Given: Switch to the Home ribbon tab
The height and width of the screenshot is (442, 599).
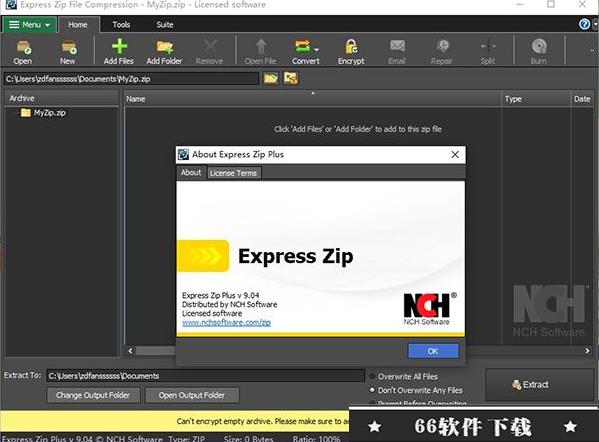Looking at the screenshot, I should (78, 24).
